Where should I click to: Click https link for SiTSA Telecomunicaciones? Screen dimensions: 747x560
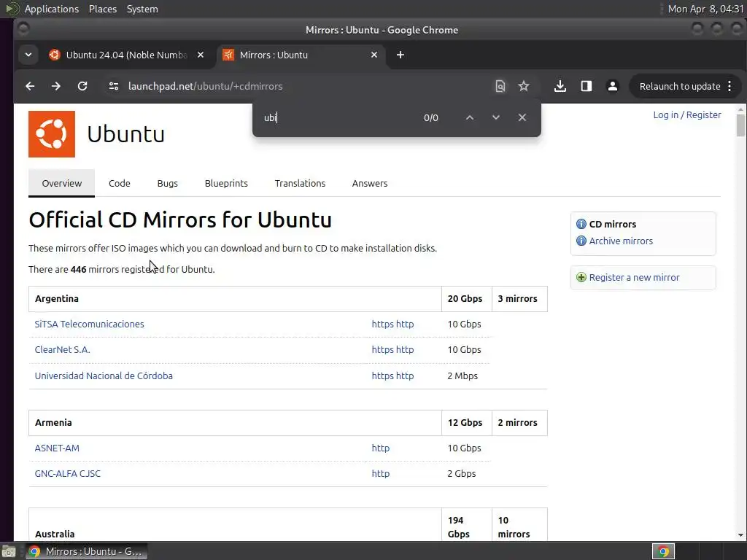coord(382,324)
